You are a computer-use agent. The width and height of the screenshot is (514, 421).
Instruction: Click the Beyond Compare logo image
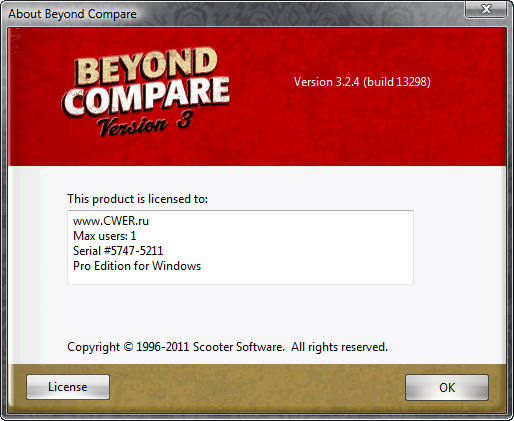[x=146, y=92]
